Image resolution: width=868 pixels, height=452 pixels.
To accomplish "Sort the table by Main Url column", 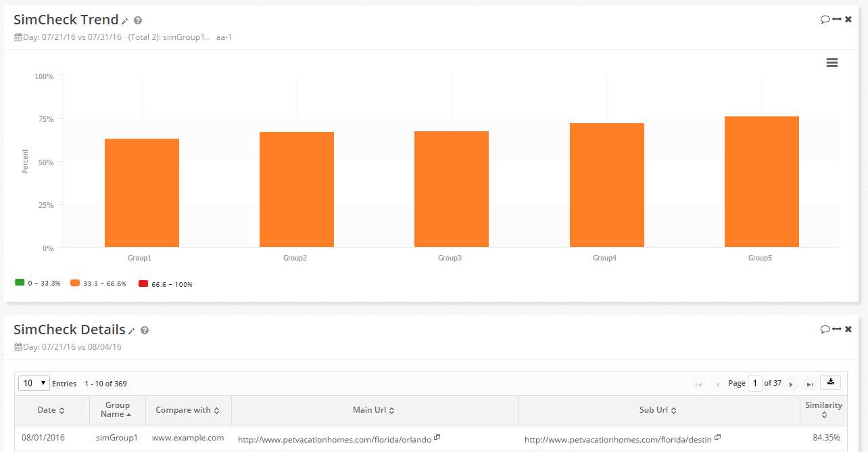I will (375, 410).
